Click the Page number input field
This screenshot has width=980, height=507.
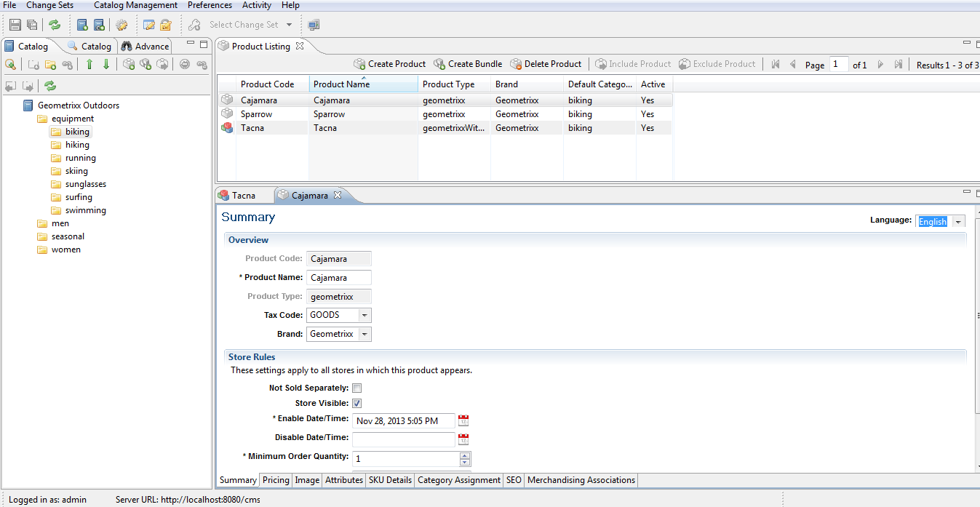click(x=839, y=64)
